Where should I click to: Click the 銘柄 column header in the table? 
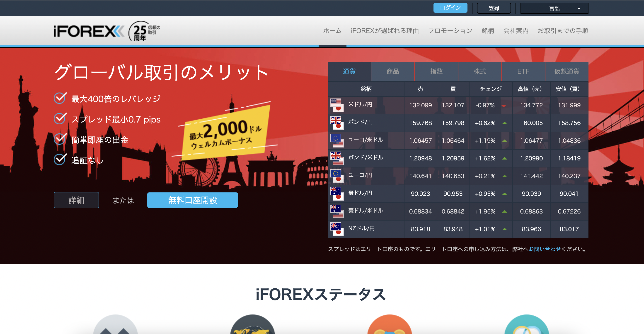pyautogui.click(x=366, y=89)
